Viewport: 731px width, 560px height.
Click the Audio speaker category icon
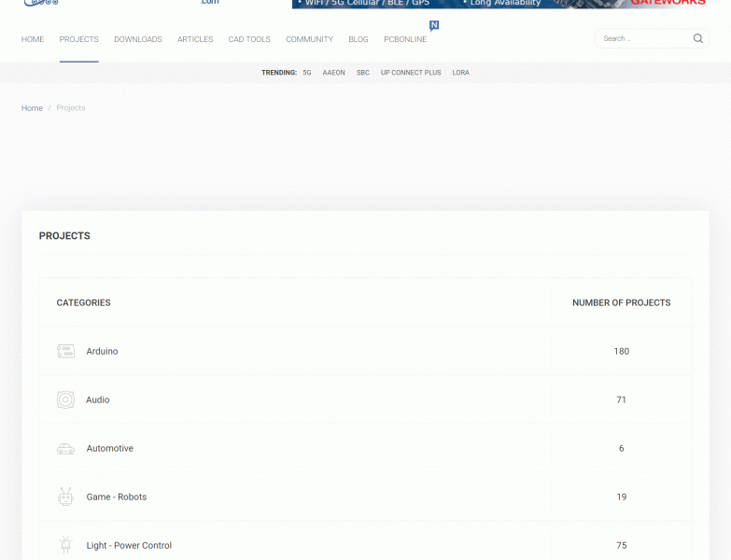tap(65, 400)
